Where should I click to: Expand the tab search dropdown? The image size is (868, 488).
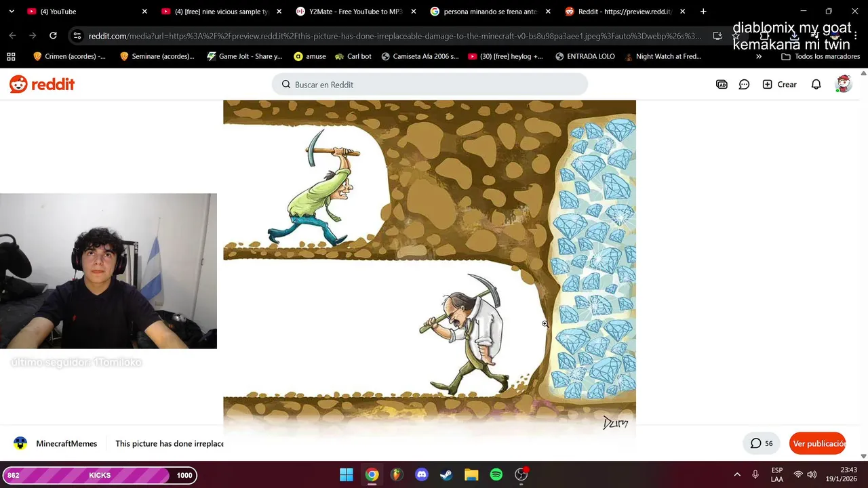click(11, 12)
